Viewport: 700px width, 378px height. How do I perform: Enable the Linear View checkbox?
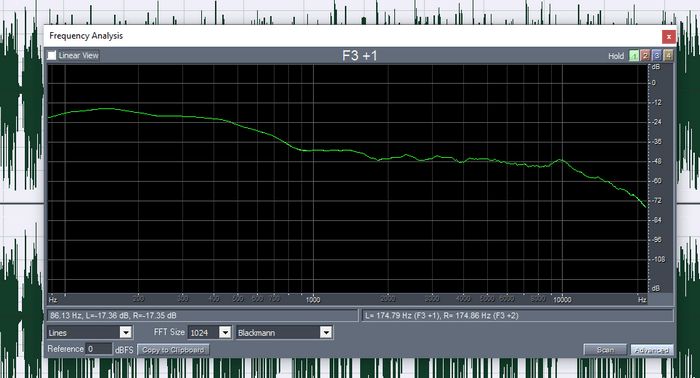point(52,55)
